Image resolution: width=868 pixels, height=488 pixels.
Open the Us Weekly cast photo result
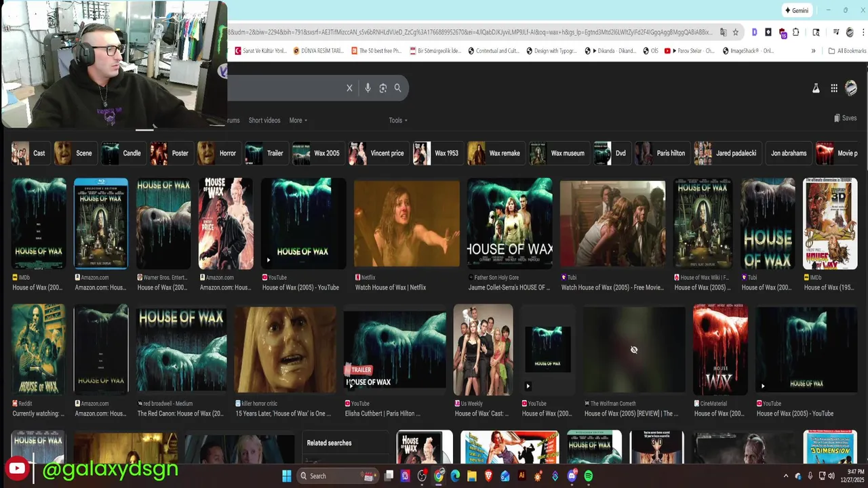[x=483, y=350]
